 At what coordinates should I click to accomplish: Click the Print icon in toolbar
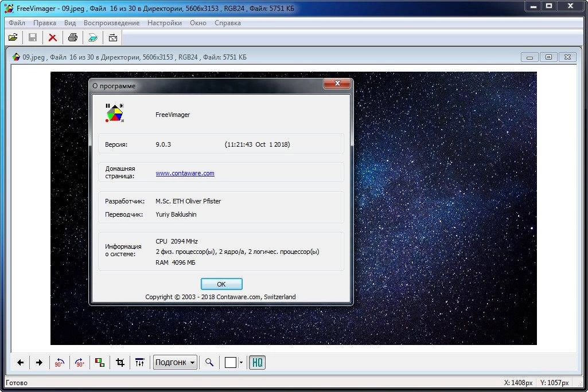click(x=73, y=37)
